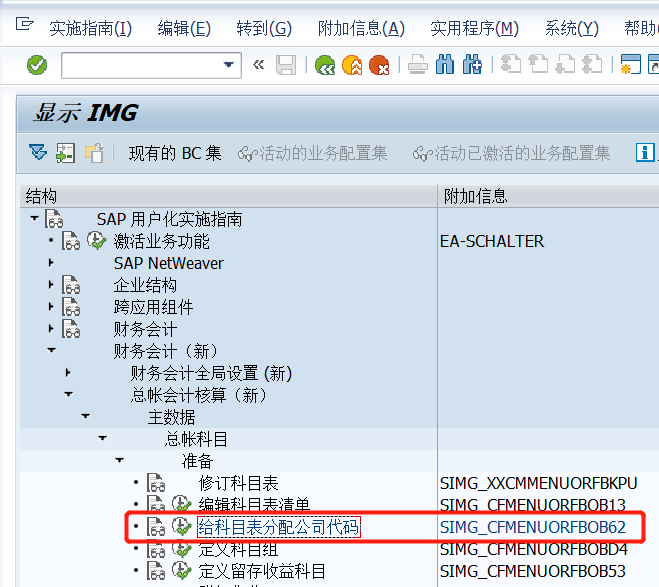This screenshot has width=659, height=587.
Task: Open documentation icon for 修订科目表
Action: (156, 482)
